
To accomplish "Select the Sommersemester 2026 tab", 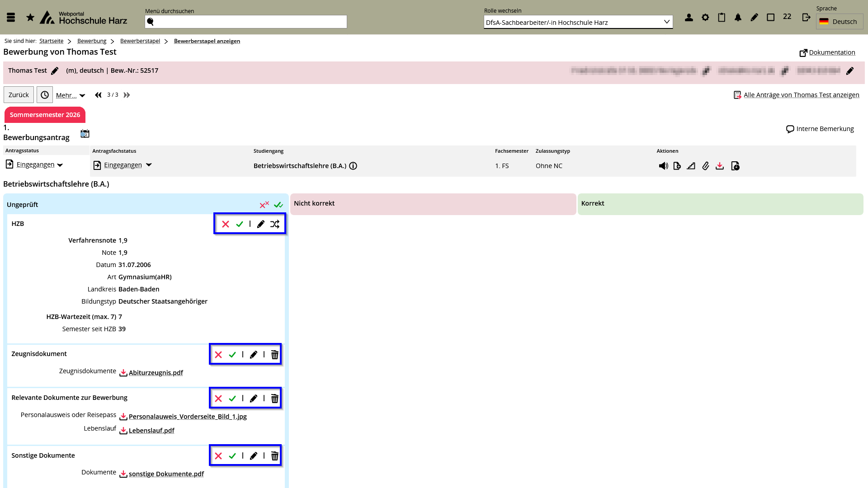I will (x=45, y=115).
